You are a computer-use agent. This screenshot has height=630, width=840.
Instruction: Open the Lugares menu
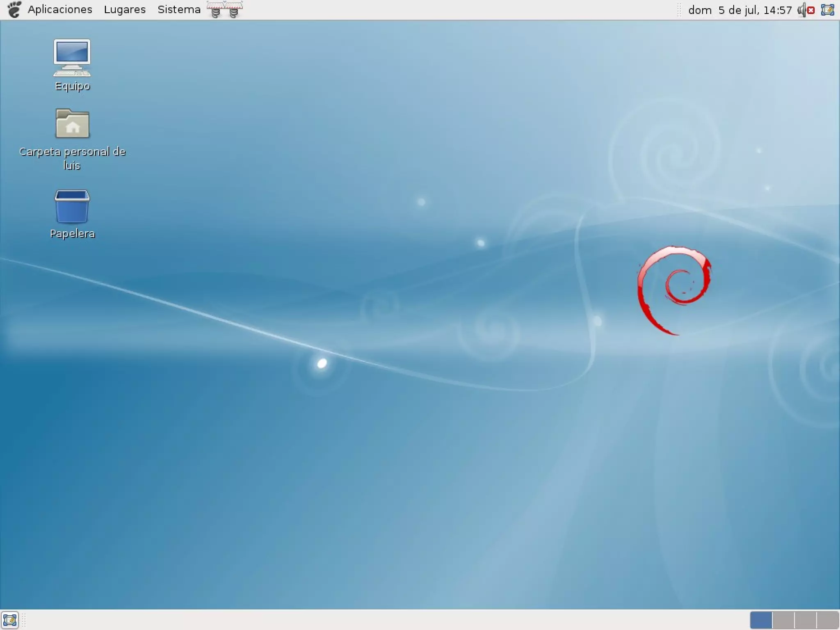coord(125,9)
